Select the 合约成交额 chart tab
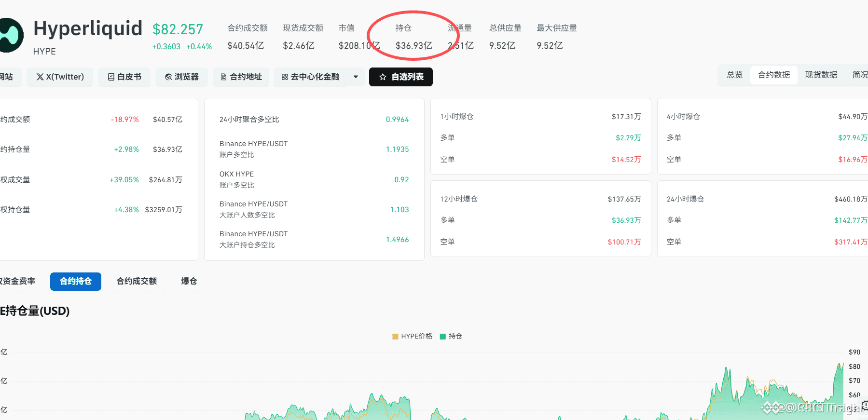 pyautogui.click(x=137, y=282)
